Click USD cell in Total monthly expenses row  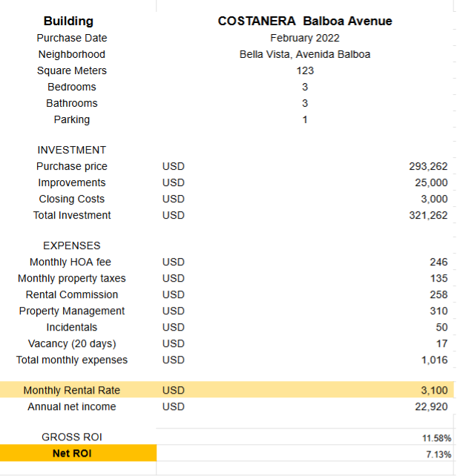(173, 360)
